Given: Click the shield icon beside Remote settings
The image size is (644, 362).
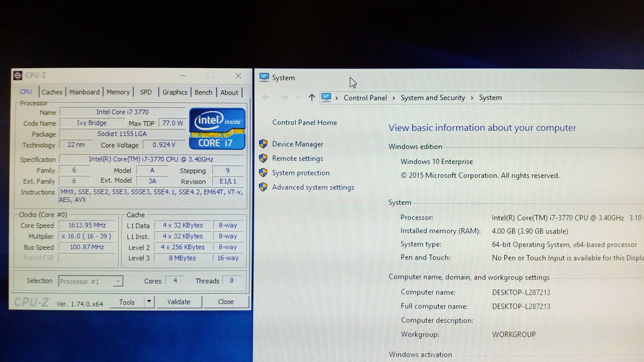Looking at the screenshot, I should pos(263,158).
